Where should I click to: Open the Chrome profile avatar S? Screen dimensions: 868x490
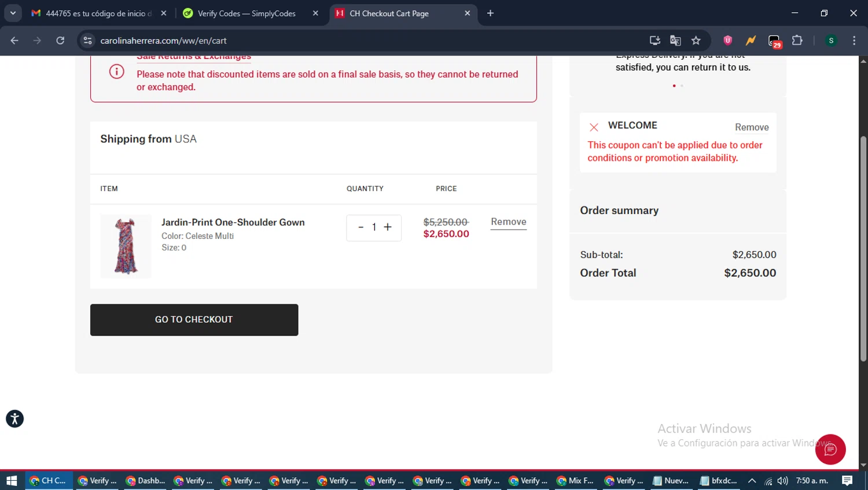pyautogui.click(x=831, y=40)
